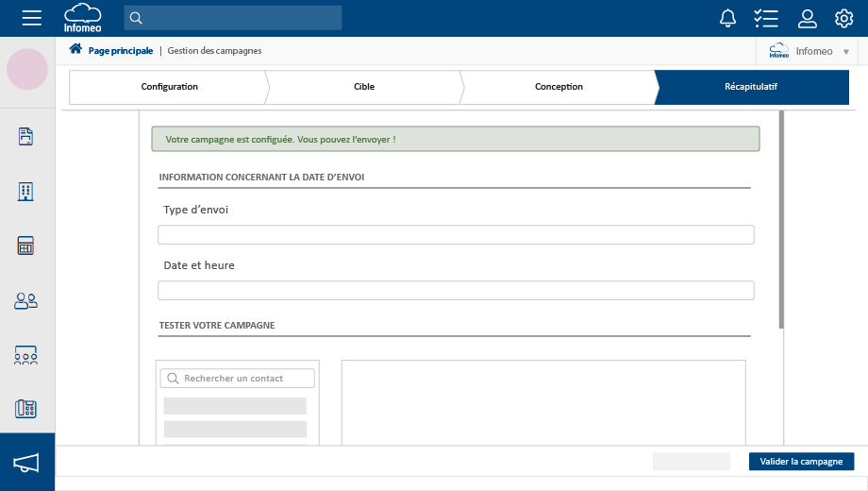Expand the Infomeo account dropdown arrow
Image resolution: width=868 pixels, height=491 pixels.
coord(846,52)
